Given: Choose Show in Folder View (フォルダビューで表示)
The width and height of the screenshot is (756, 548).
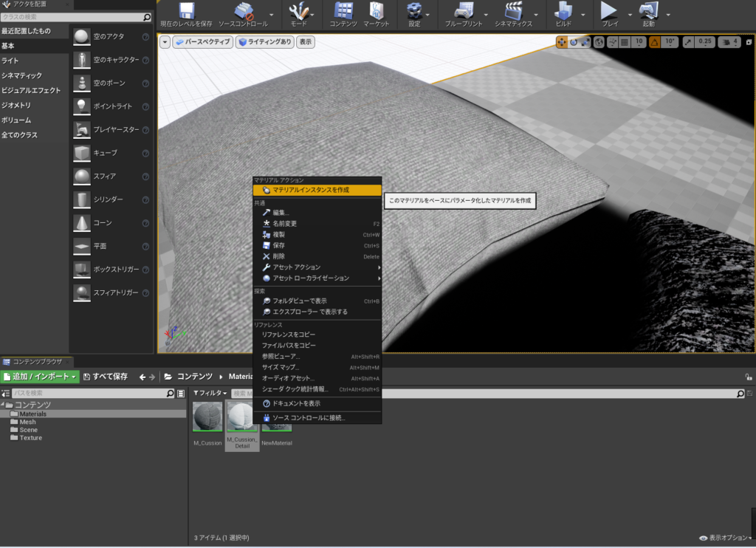Looking at the screenshot, I should point(317,301).
